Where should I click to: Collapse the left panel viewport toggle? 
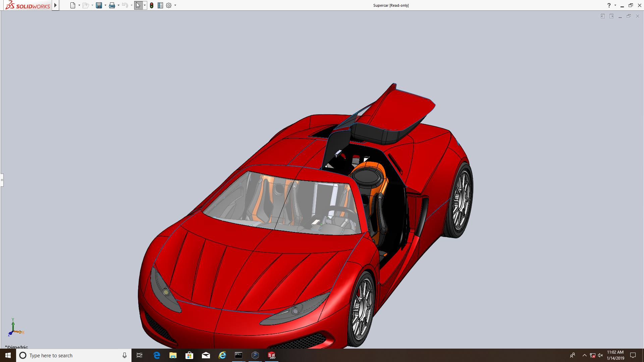603,16
